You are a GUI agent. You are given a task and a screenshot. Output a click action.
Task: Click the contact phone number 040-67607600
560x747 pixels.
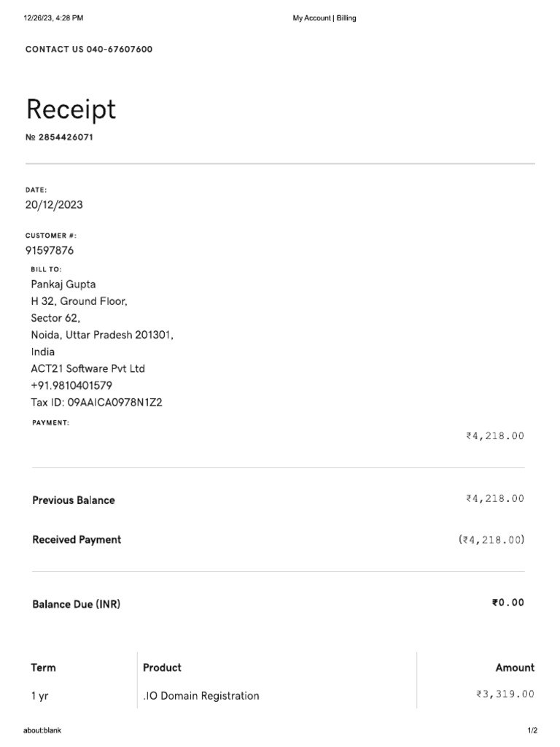point(120,50)
